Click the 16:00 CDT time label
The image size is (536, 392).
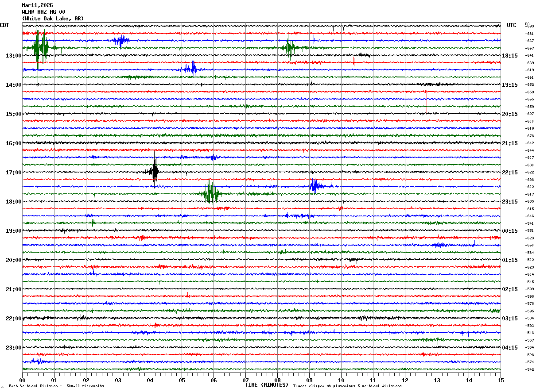click(x=13, y=143)
